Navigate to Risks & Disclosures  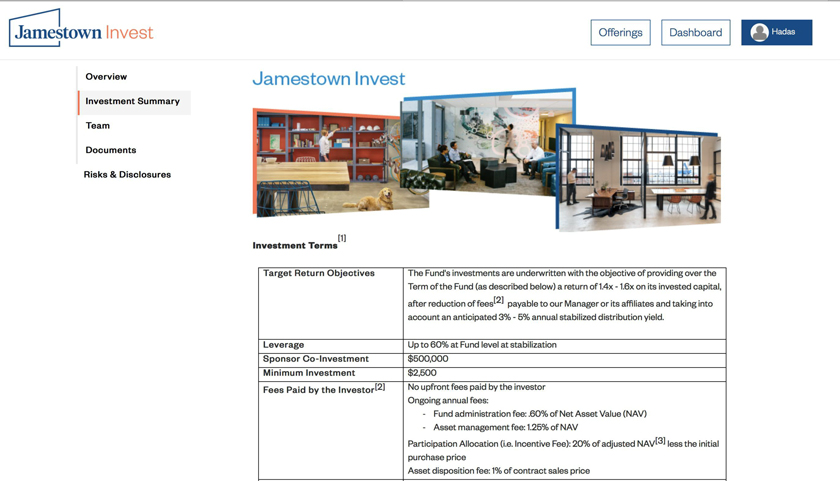pyautogui.click(x=127, y=175)
